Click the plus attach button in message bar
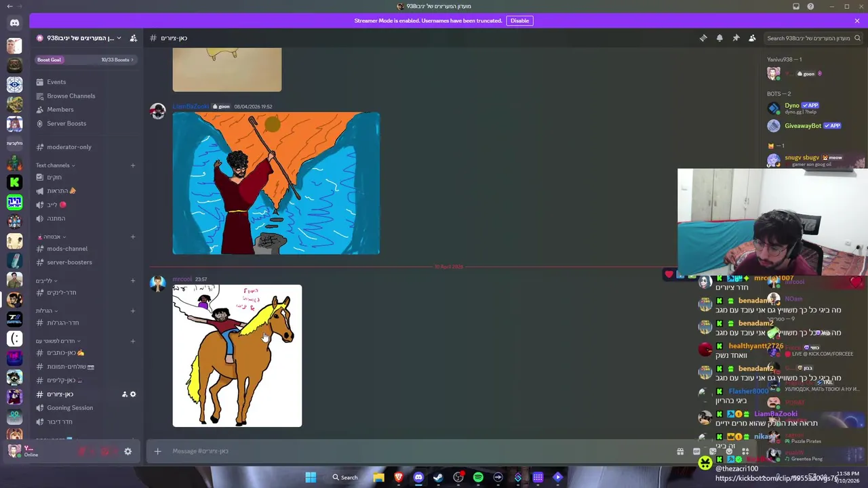Viewport: 868px width, 488px height. pyautogui.click(x=157, y=451)
